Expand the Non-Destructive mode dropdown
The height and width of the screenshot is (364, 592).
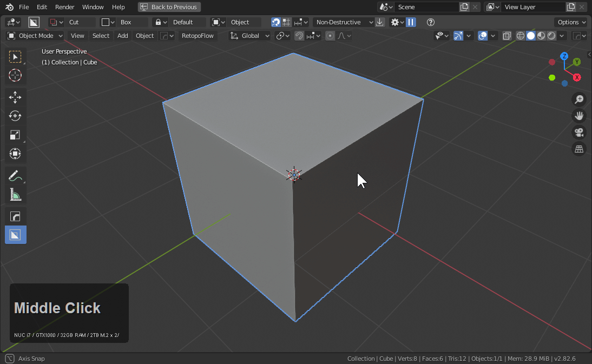tap(344, 22)
